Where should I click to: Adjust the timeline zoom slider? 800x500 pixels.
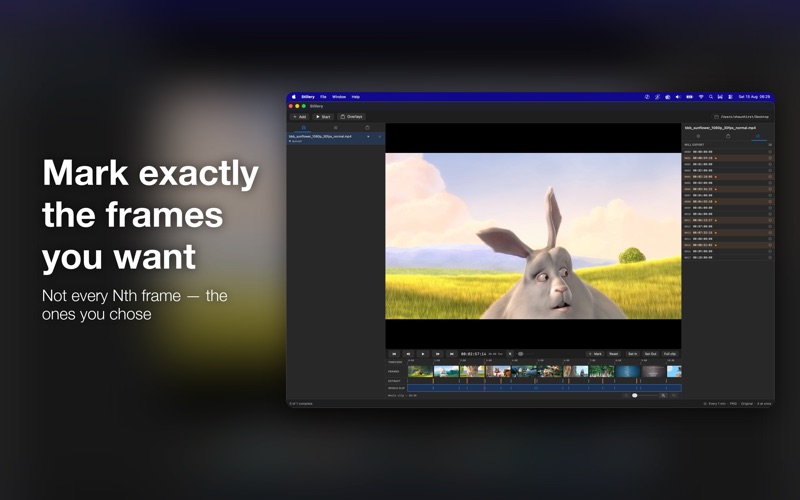pyautogui.click(x=645, y=395)
